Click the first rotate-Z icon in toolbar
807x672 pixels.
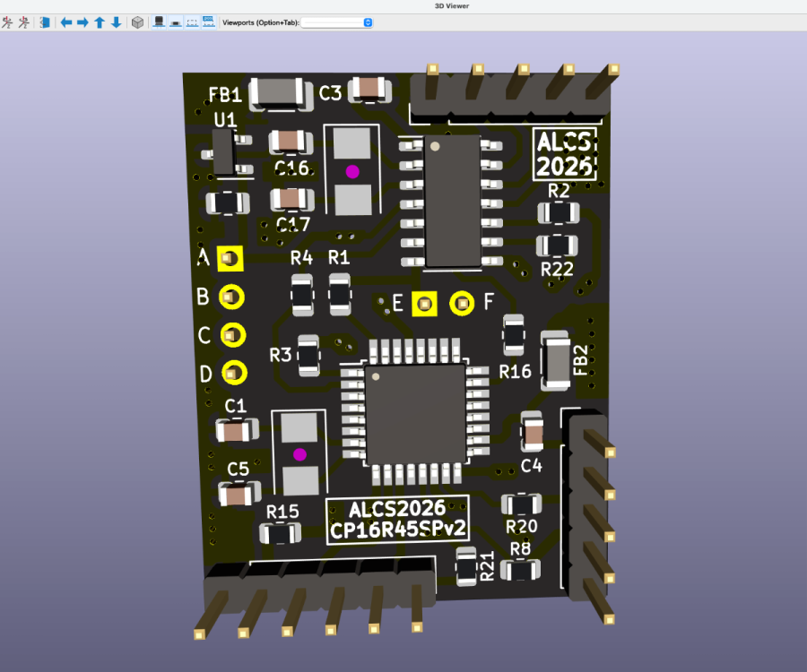[7, 22]
